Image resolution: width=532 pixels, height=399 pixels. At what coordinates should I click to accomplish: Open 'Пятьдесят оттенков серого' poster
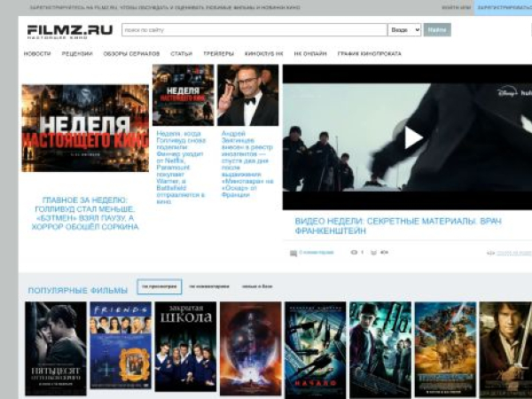coord(56,348)
